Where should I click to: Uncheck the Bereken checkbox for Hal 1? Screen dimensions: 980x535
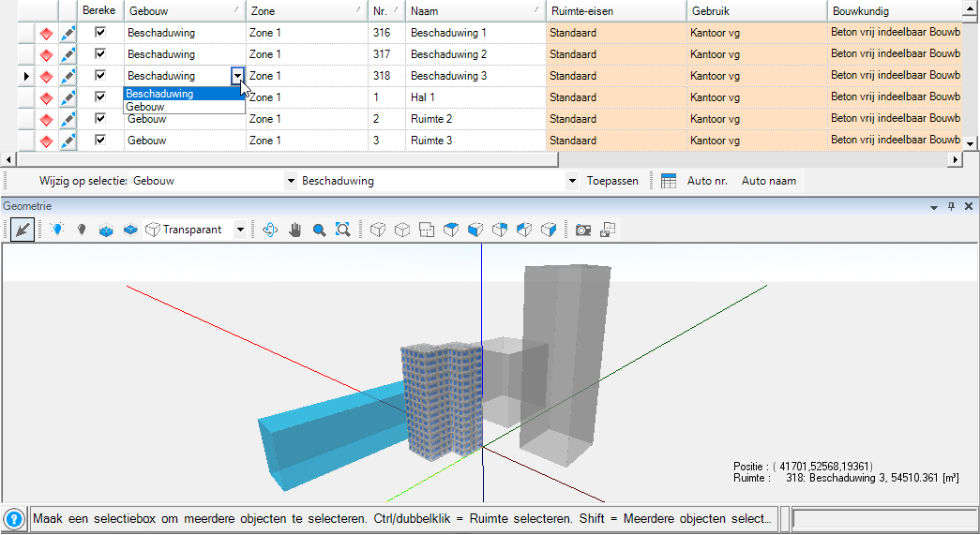click(100, 97)
